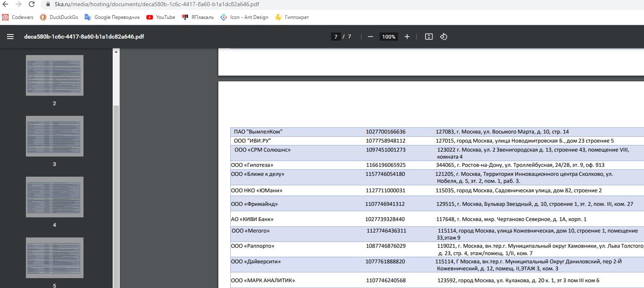Rotate the document counterclockwise

coord(443,37)
